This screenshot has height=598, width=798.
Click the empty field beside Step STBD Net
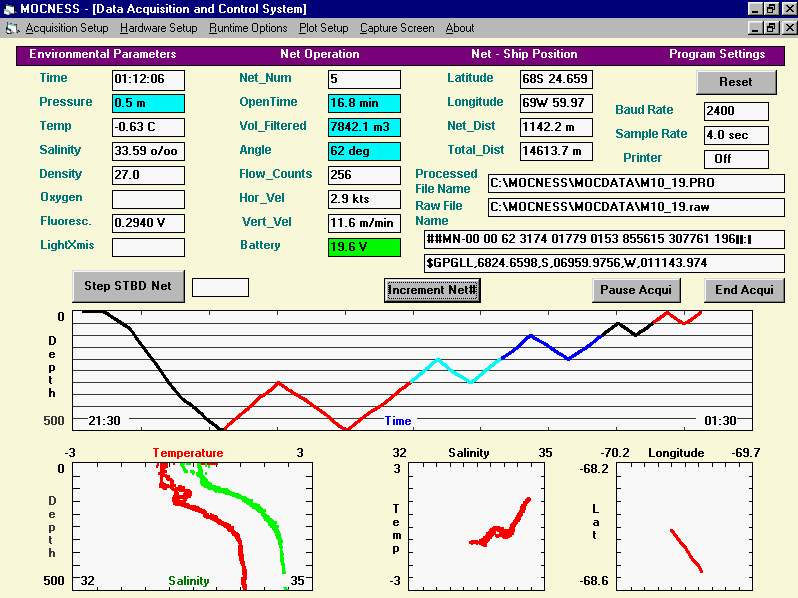(220, 287)
